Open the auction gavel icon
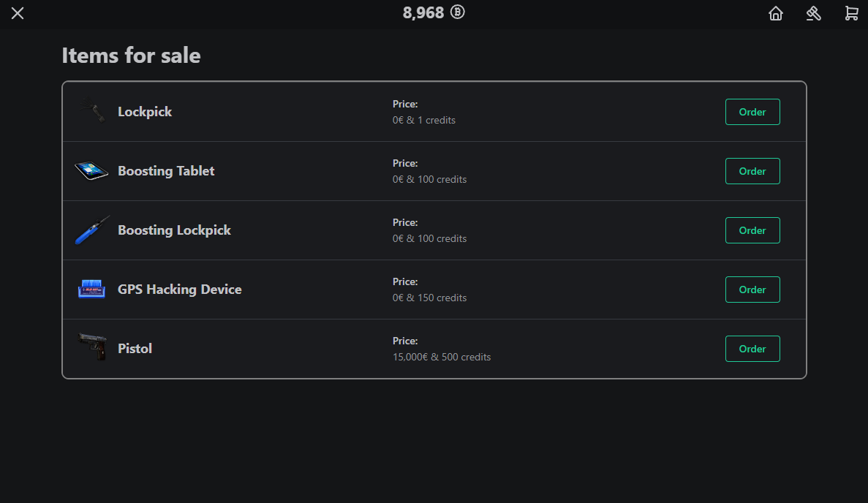The image size is (868, 503). 814,13
